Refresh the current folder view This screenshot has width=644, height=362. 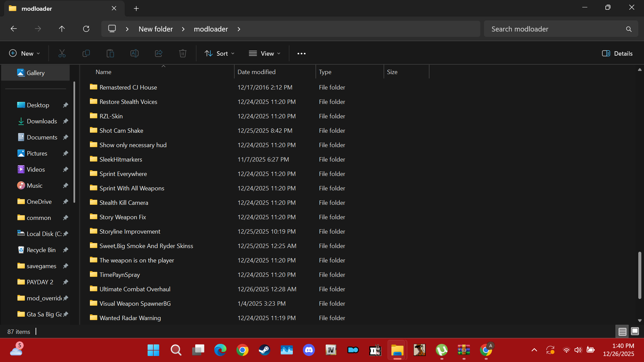86,29
